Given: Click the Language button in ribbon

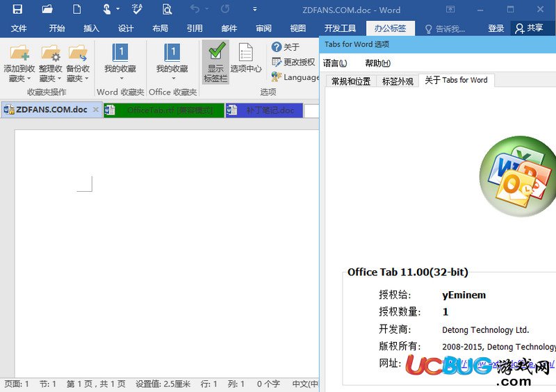Looking at the screenshot, I should [x=295, y=77].
